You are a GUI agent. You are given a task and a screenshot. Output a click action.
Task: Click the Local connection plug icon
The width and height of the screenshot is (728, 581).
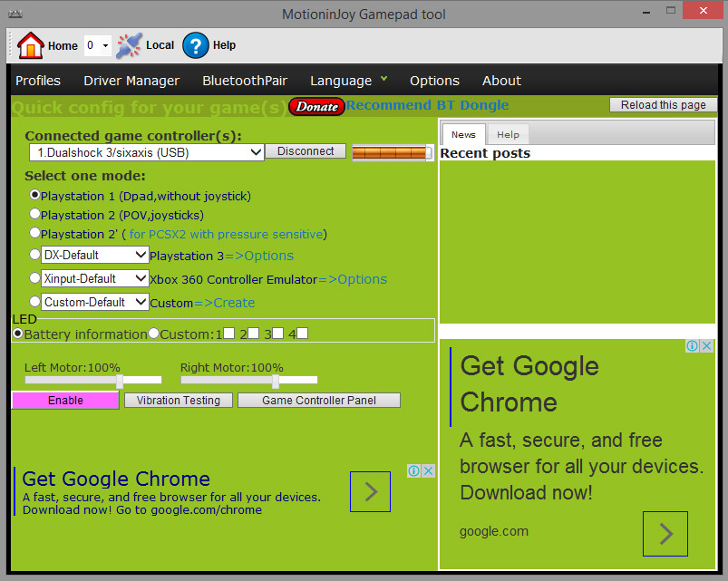click(x=129, y=45)
